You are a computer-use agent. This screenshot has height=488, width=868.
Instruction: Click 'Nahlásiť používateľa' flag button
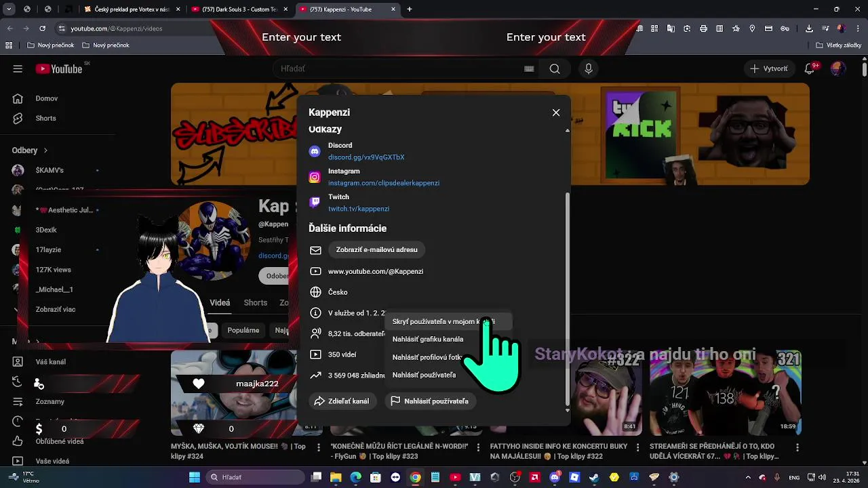pyautogui.click(x=430, y=401)
